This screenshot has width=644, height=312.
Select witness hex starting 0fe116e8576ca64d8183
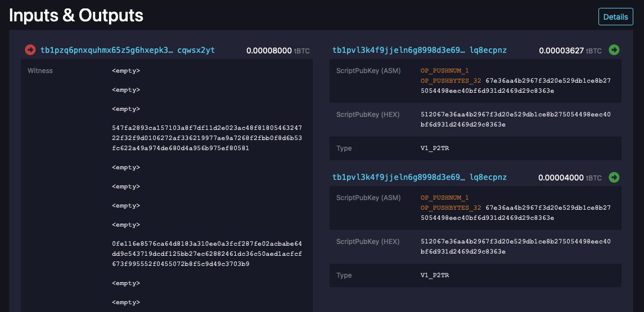click(x=206, y=254)
